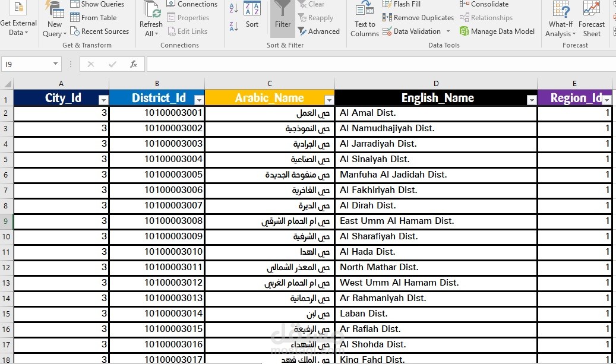Image resolution: width=616 pixels, height=364 pixels.
Task: Click District_Id cell 10100003016
Action: coord(157,345)
